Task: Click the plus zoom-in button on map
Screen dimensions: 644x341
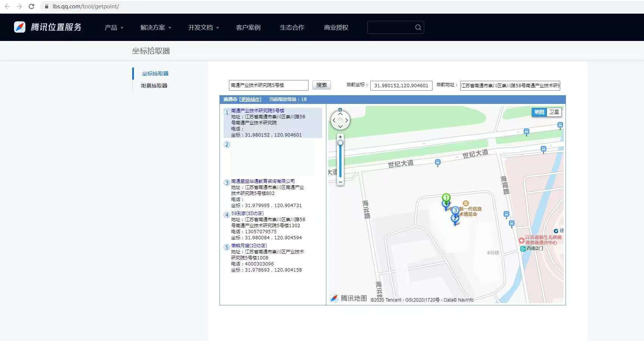Action: click(x=340, y=137)
